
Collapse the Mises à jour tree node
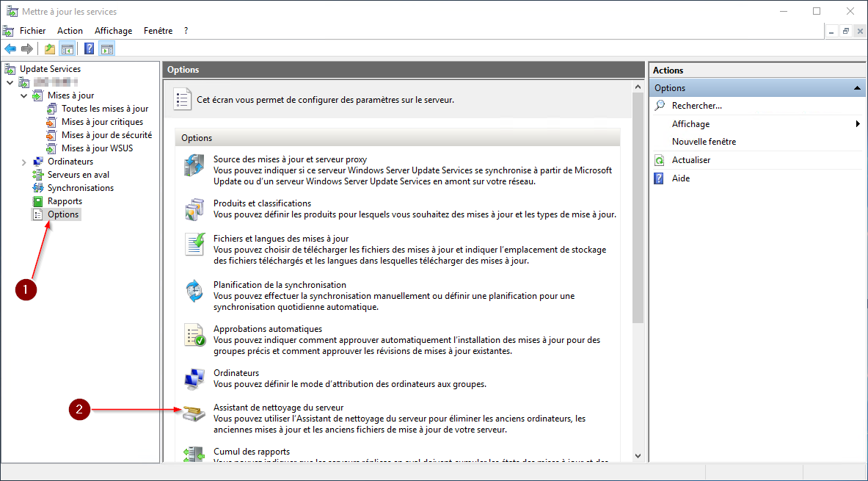click(x=24, y=95)
